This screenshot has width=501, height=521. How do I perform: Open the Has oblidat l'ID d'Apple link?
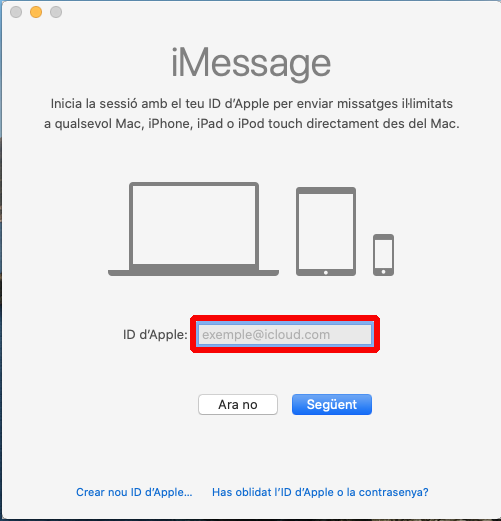[x=320, y=492]
